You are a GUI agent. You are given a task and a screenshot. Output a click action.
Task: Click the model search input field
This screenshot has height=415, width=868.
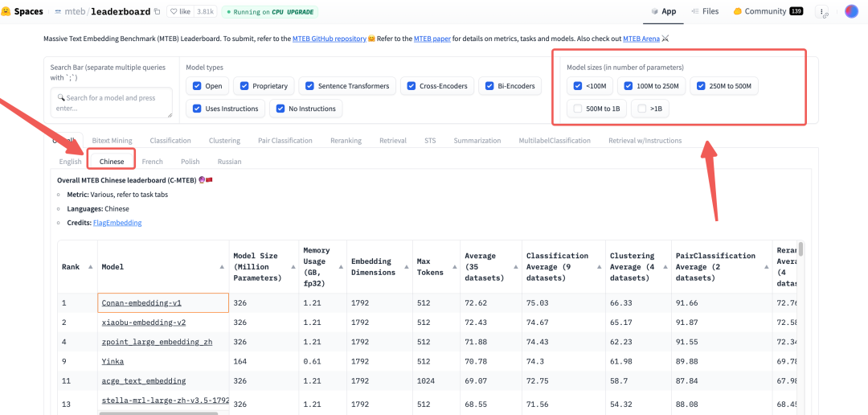click(x=111, y=103)
